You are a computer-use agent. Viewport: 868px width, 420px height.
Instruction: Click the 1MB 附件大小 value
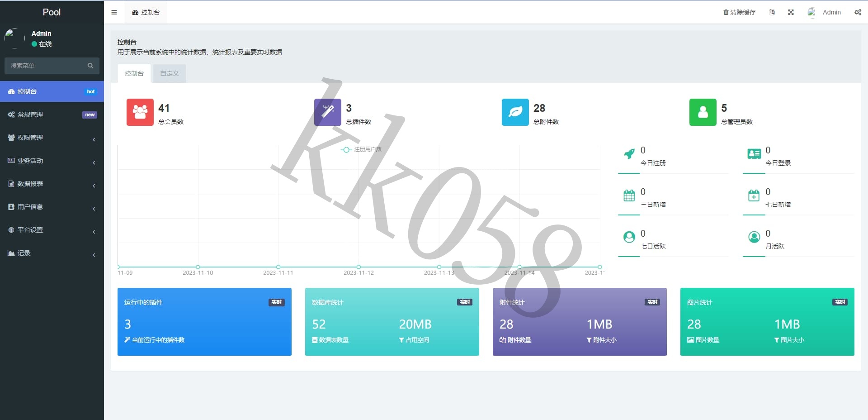[599, 324]
